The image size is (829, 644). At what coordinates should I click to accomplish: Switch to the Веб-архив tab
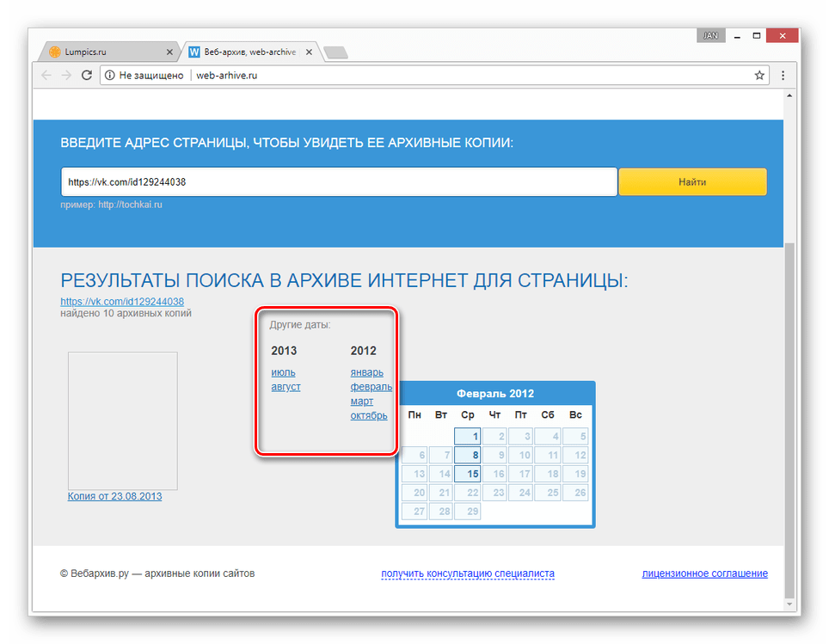pos(249,52)
